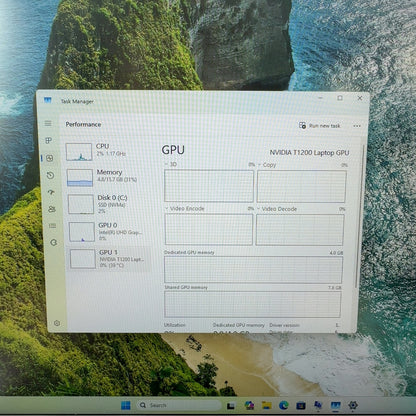The image size is (416, 416).
Task: Click the Copy engine usage graph
Action: coord(301,187)
